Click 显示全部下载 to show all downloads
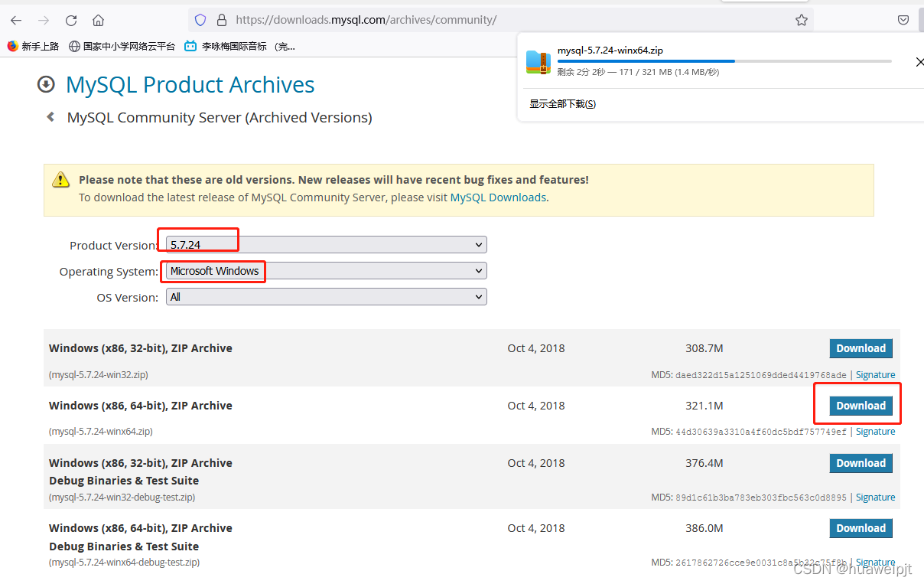This screenshot has width=924, height=584. pos(563,104)
